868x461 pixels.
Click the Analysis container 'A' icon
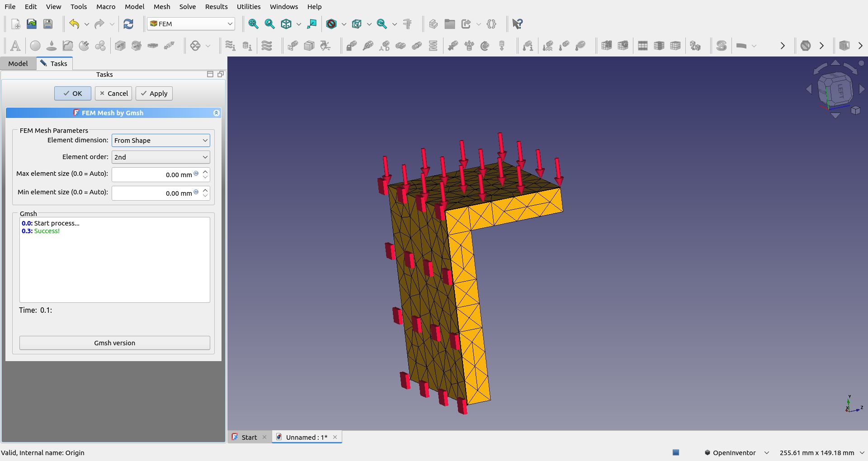click(x=15, y=46)
